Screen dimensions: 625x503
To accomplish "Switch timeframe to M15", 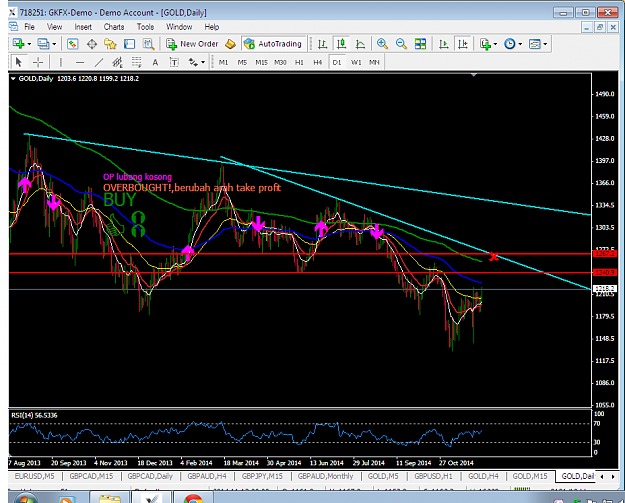I will pyautogui.click(x=261, y=62).
